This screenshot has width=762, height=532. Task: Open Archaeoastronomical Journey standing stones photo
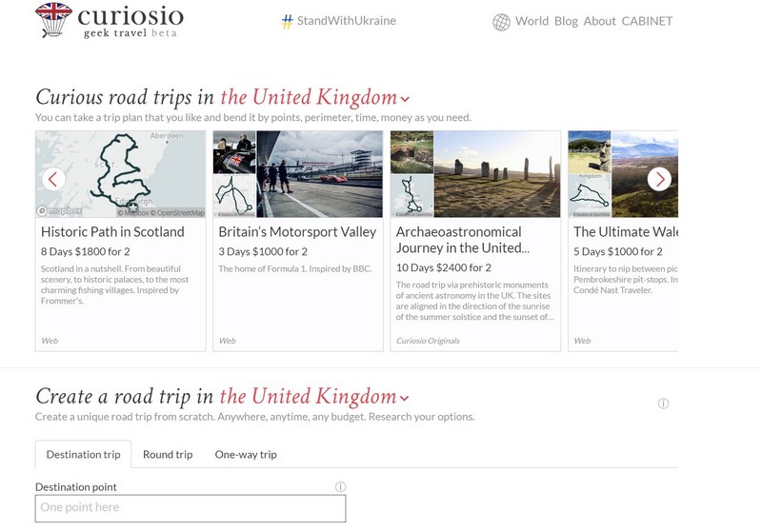point(496,174)
